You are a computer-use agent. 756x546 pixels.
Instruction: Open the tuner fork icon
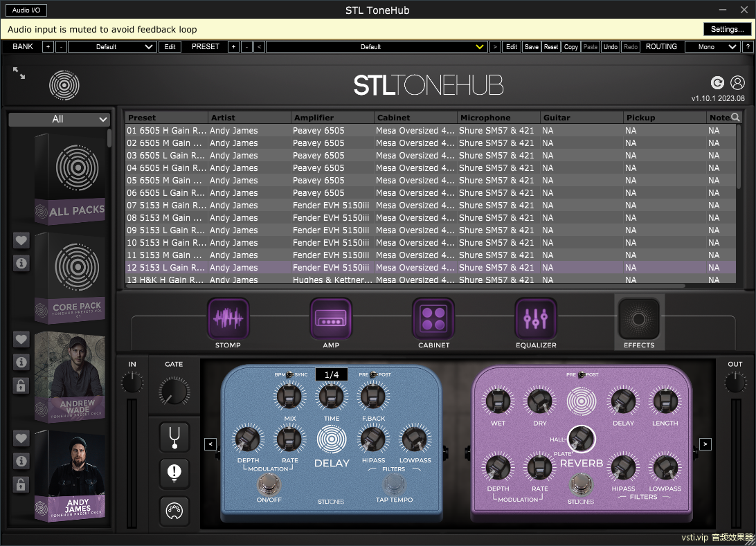point(174,437)
